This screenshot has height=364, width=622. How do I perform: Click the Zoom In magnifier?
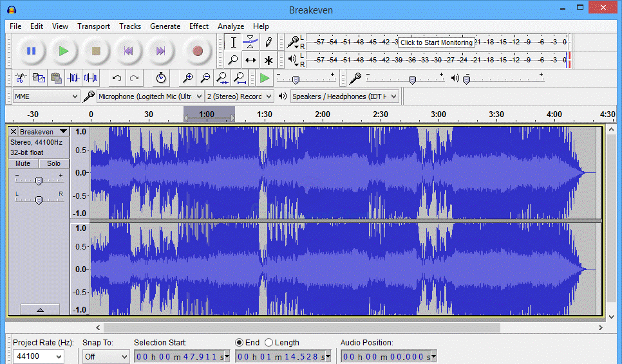187,78
